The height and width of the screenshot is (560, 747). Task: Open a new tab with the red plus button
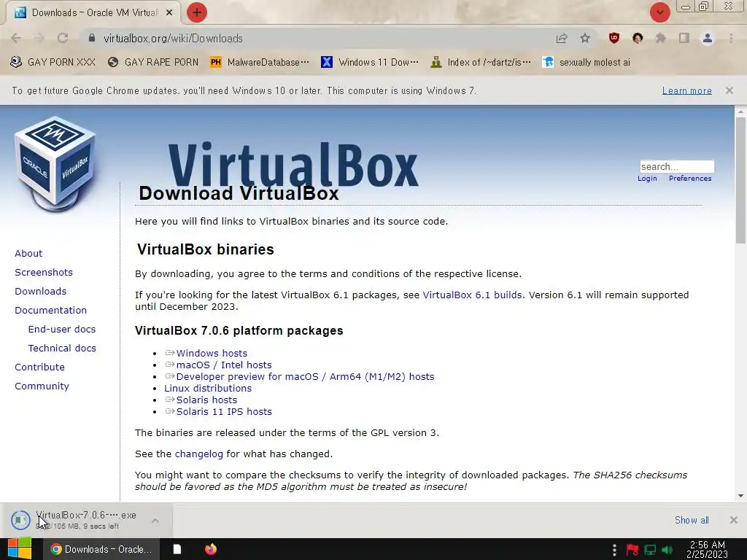pyautogui.click(x=197, y=12)
